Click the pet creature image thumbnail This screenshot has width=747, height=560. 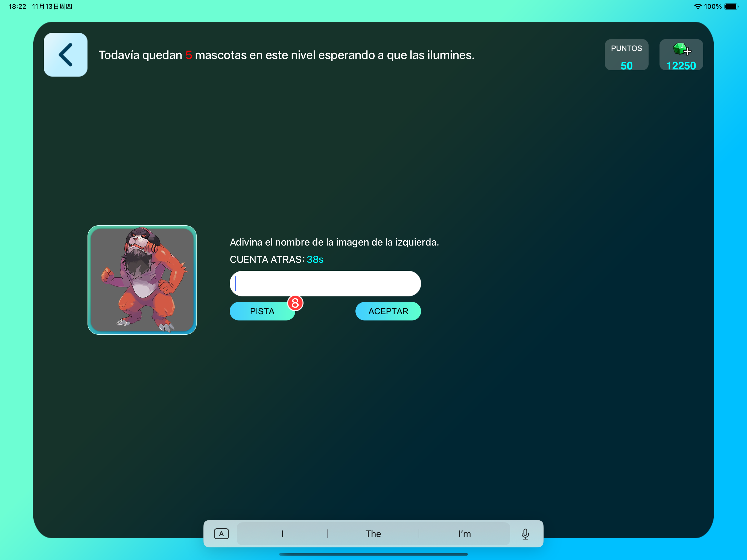[x=142, y=280]
